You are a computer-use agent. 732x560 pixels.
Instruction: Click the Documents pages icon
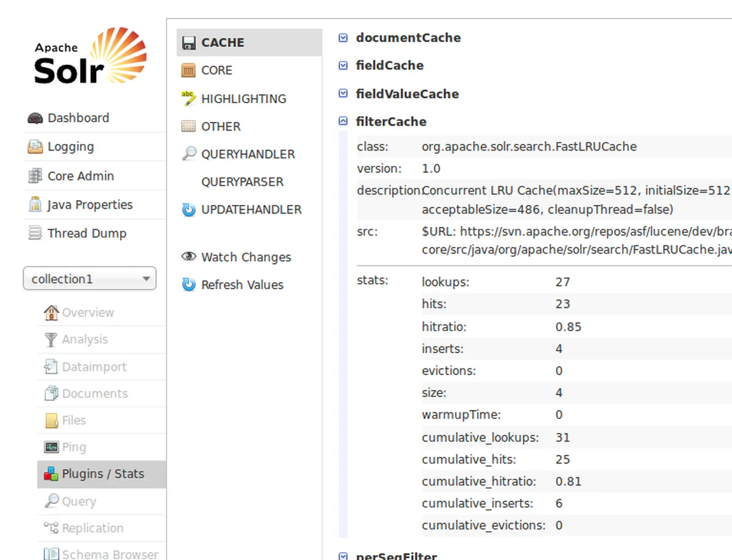(x=51, y=393)
